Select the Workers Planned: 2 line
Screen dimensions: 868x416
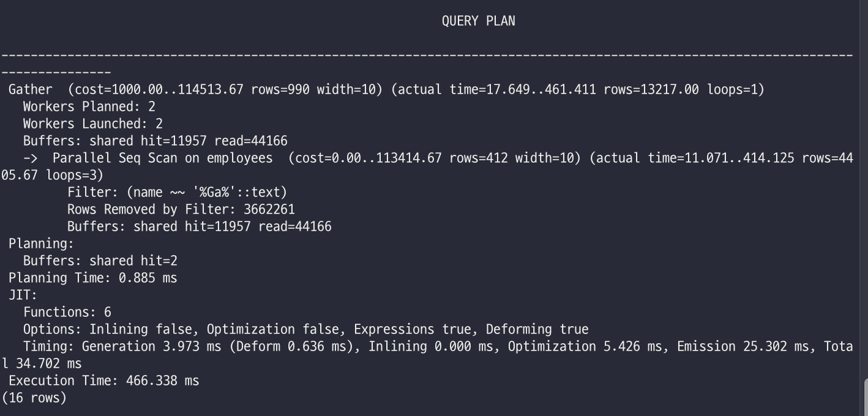pos(89,107)
